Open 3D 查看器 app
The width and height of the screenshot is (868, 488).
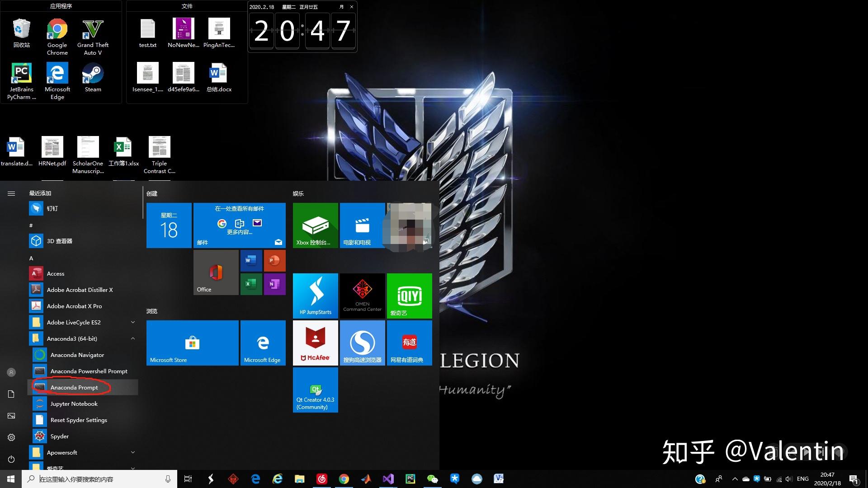[83, 241]
